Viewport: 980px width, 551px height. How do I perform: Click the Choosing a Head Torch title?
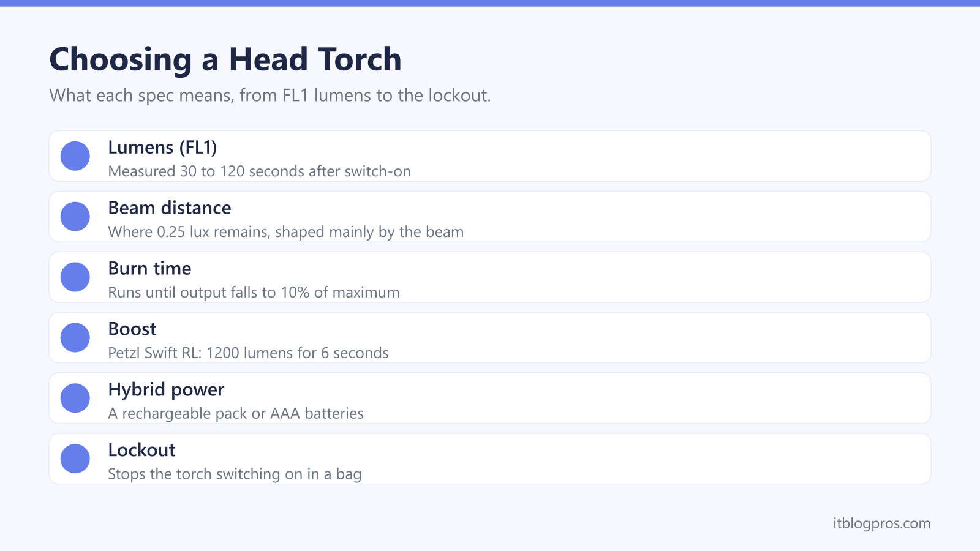[225, 59]
